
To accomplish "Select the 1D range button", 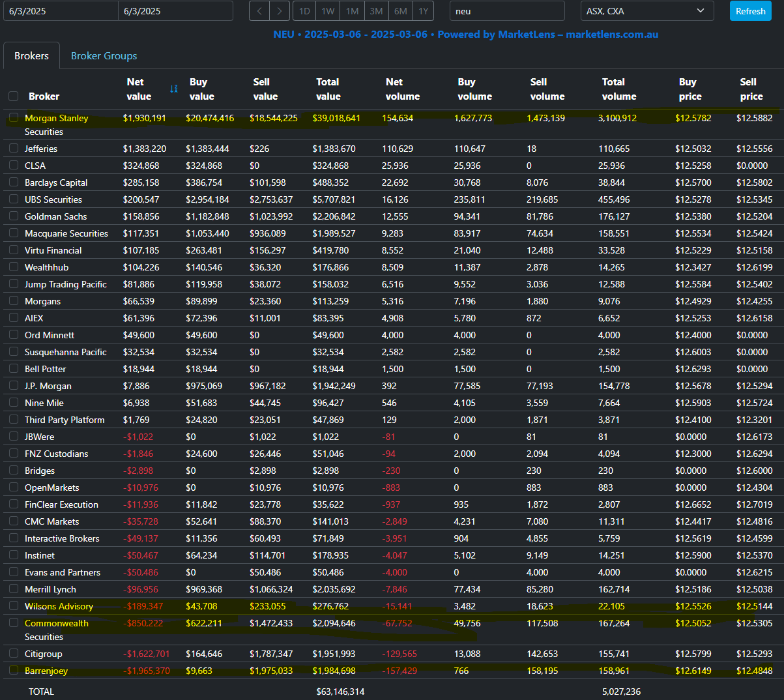I will tap(304, 11).
